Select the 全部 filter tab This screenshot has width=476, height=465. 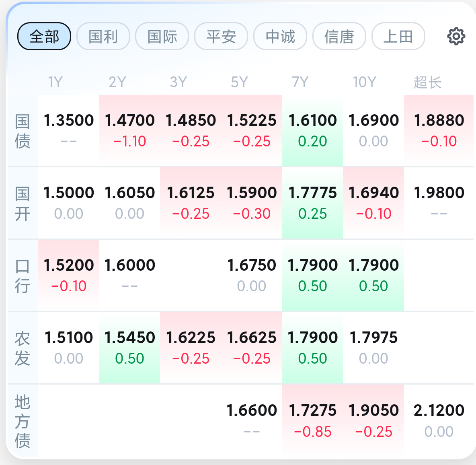pos(44,37)
